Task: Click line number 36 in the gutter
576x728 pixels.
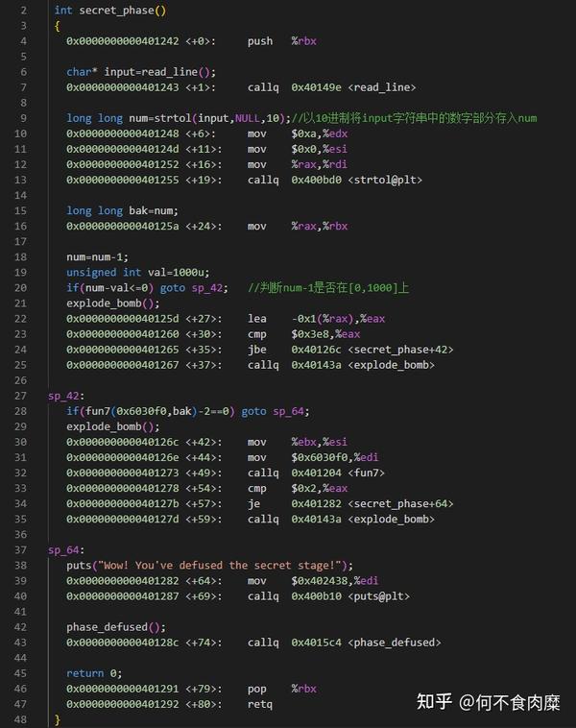Action: pos(20,534)
